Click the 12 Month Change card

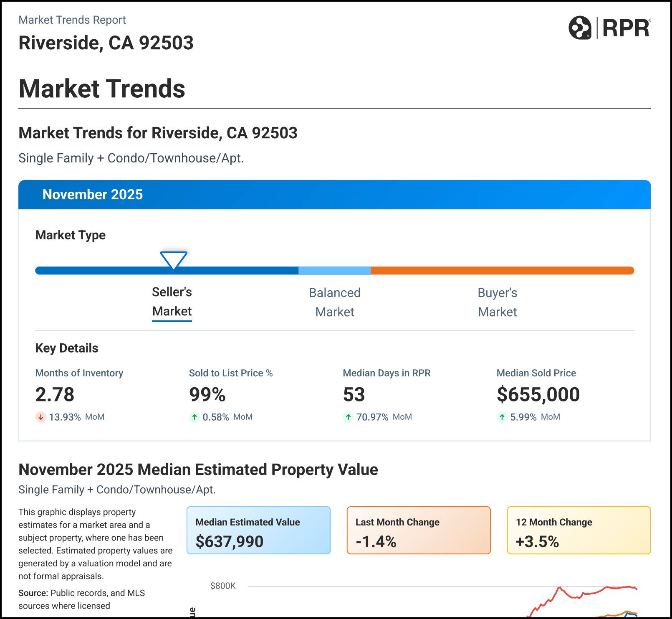tap(579, 530)
